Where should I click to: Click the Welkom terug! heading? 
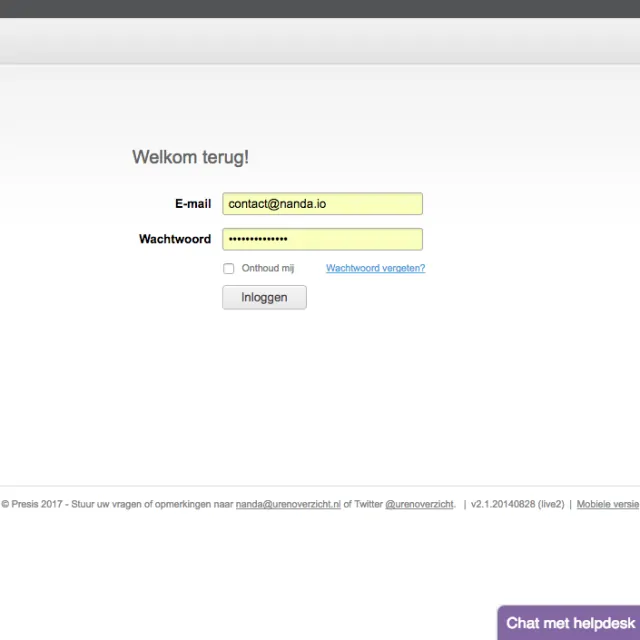(x=191, y=157)
